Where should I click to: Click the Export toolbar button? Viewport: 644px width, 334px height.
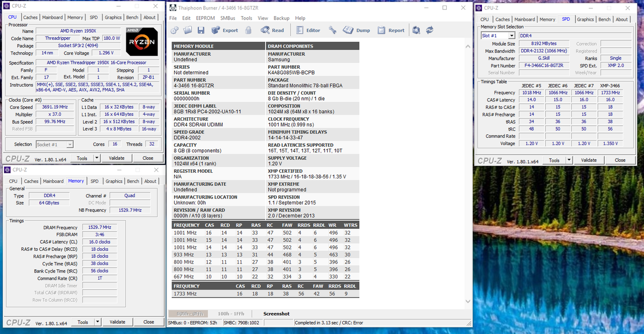click(x=224, y=30)
